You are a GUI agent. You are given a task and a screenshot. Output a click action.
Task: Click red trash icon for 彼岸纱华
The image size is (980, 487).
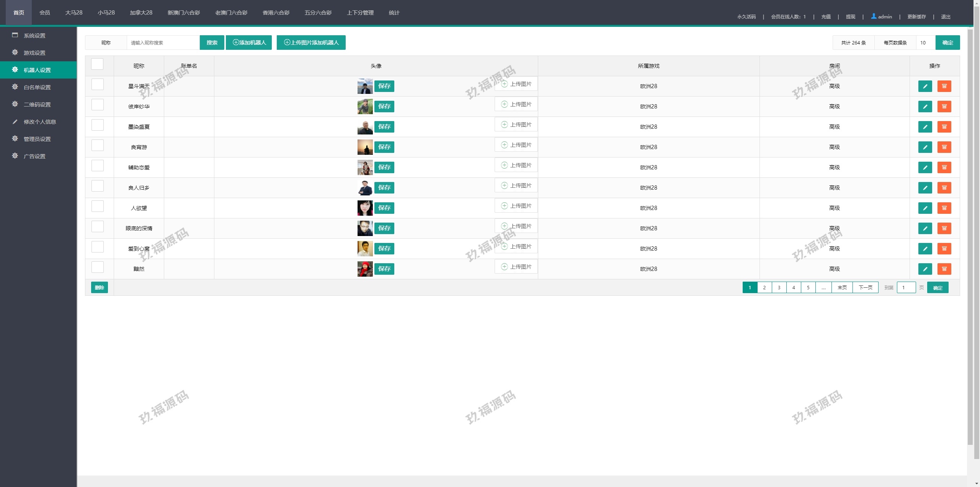[944, 107]
